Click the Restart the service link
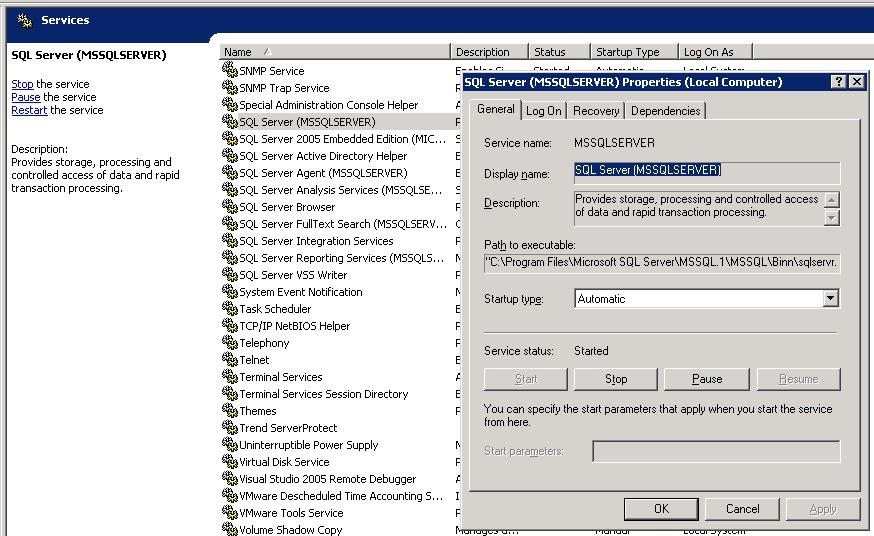The image size is (874, 536). pyautogui.click(x=29, y=110)
